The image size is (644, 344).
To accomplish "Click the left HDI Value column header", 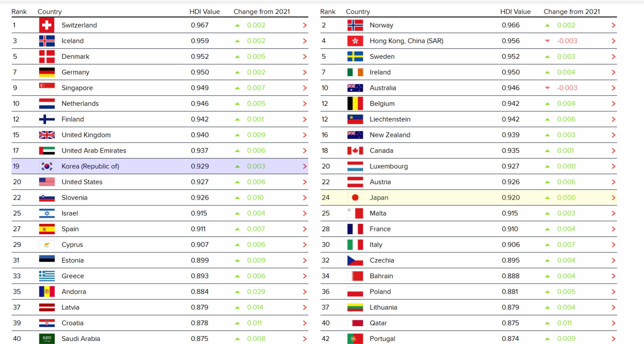I will (204, 12).
